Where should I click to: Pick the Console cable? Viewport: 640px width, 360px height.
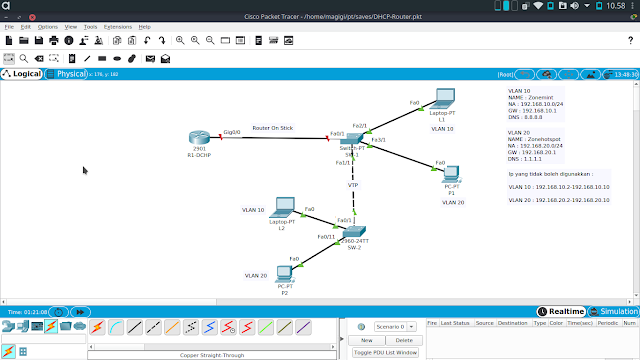point(116,327)
